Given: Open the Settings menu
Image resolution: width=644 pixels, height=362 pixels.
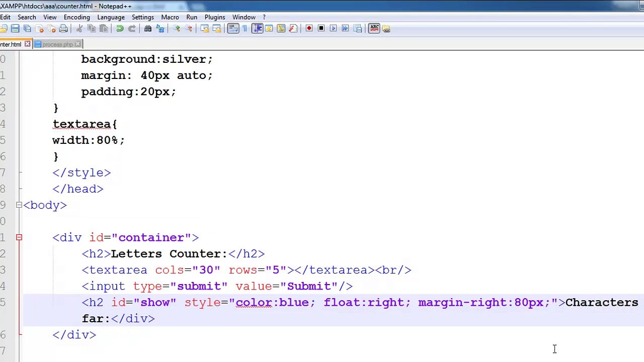Looking at the screenshot, I should coord(143,17).
